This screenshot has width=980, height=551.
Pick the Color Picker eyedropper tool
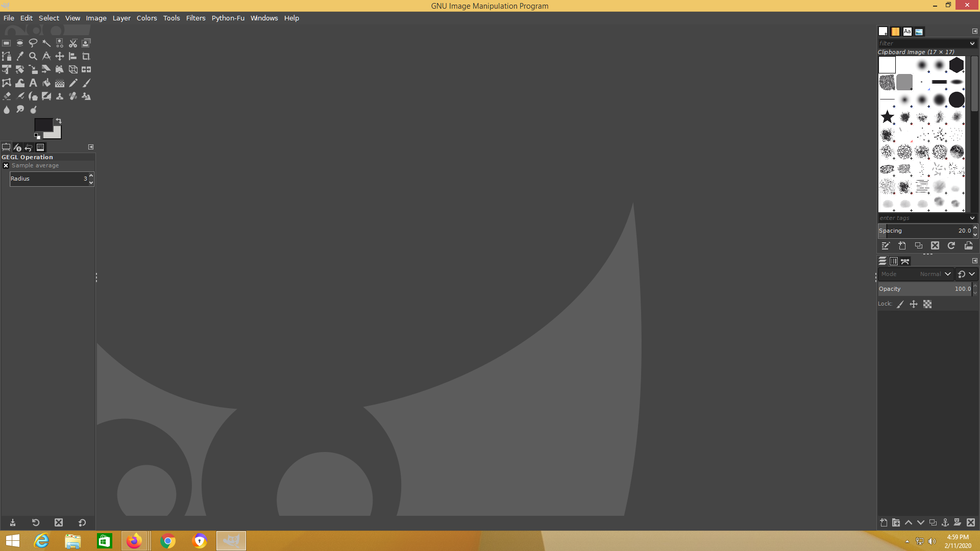point(20,56)
